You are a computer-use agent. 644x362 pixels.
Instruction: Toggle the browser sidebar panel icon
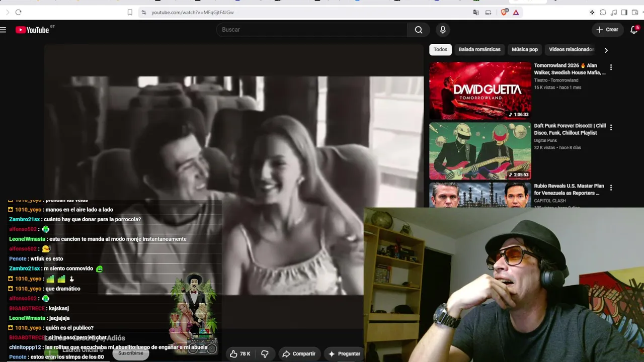point(624,12)
